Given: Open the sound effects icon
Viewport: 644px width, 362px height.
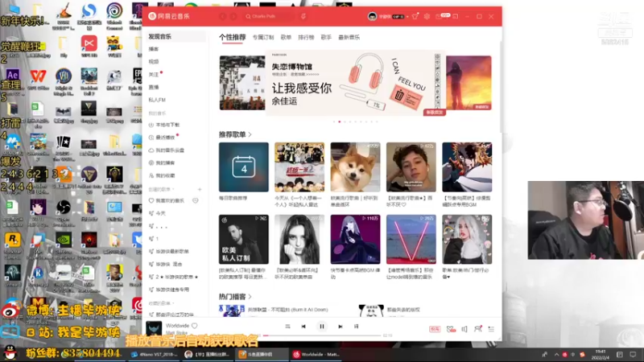Looking at the screenshot, I should point(451,329).
